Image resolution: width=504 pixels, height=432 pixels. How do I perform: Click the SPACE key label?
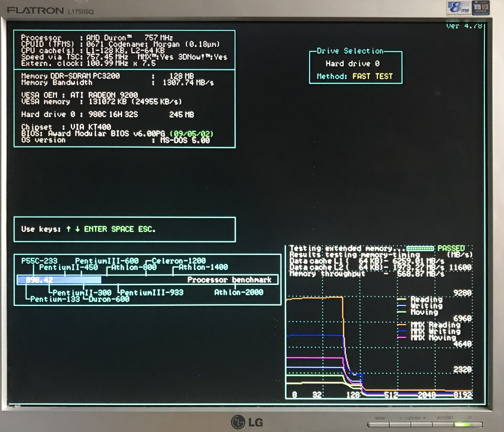[x=122, y=229]
